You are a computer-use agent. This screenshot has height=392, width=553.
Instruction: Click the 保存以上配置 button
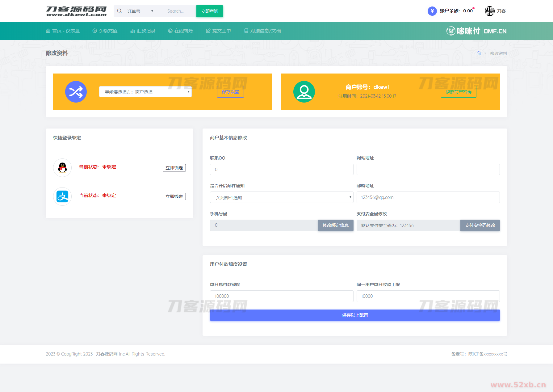355,315
